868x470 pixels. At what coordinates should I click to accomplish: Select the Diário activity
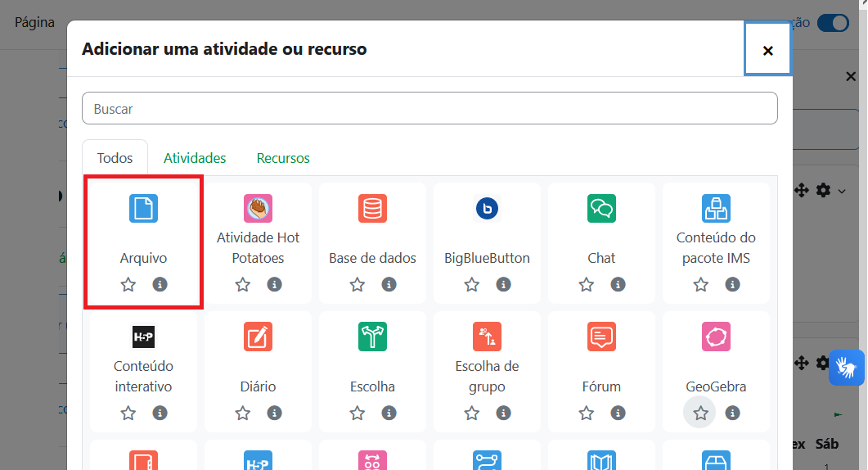pos(258,337)
